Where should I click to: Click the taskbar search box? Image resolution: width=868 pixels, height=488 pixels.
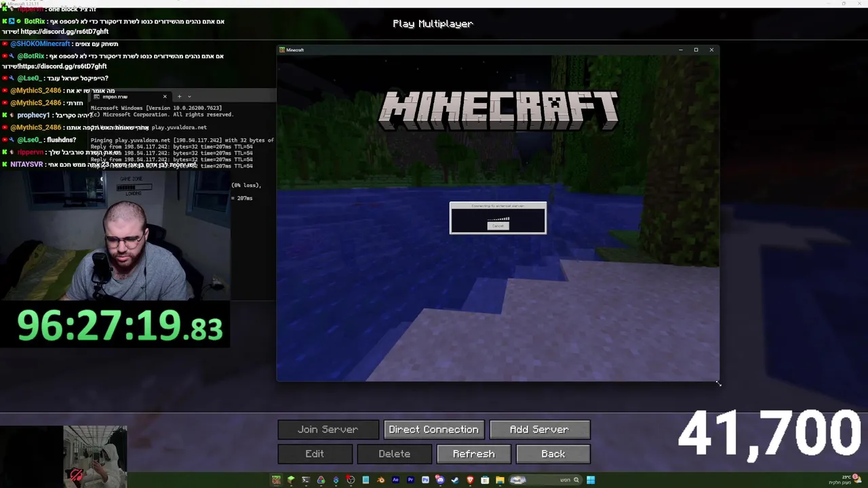click(545, 480)
